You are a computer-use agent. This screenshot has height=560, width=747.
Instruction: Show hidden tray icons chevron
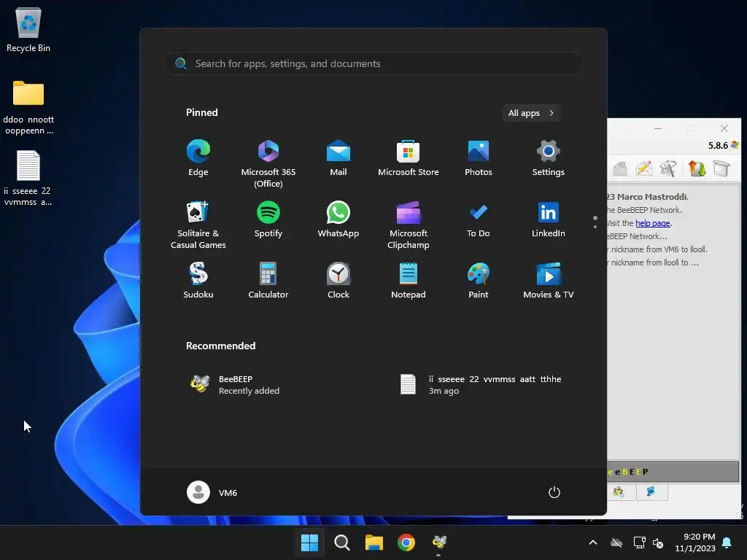593,542
